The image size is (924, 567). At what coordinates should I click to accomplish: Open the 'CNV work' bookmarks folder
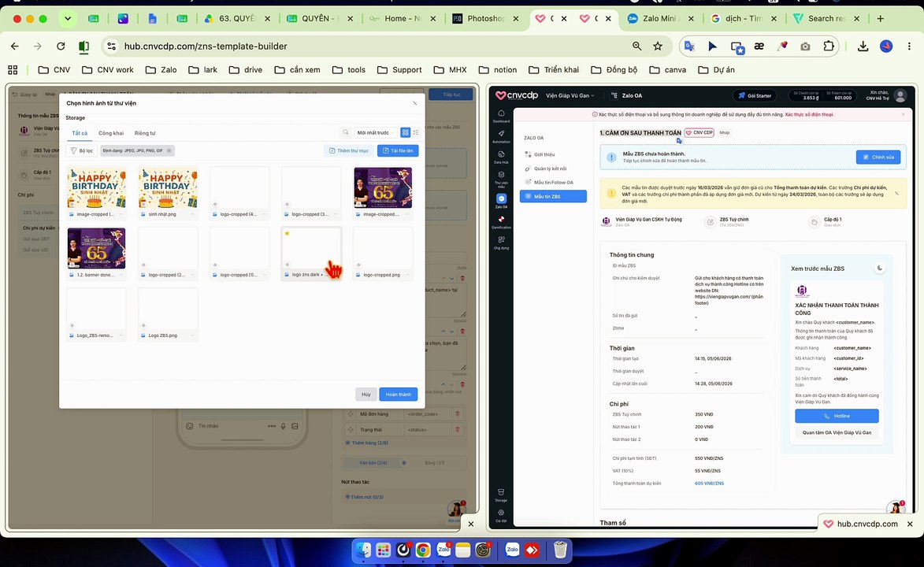108,69
